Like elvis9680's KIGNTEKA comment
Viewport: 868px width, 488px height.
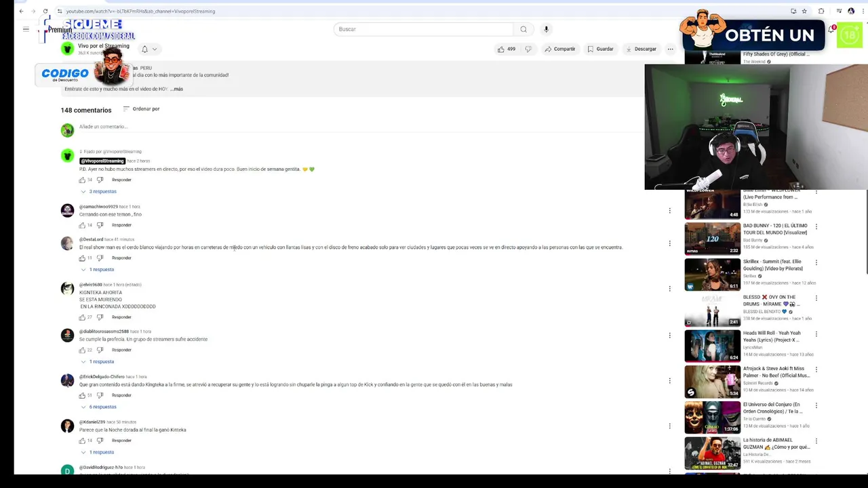click(82, 317)
